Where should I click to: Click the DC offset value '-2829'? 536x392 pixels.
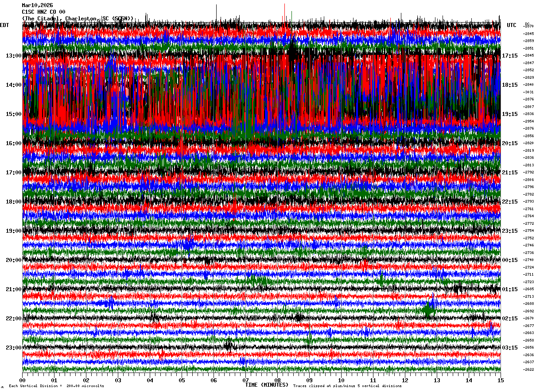[529, 77]
